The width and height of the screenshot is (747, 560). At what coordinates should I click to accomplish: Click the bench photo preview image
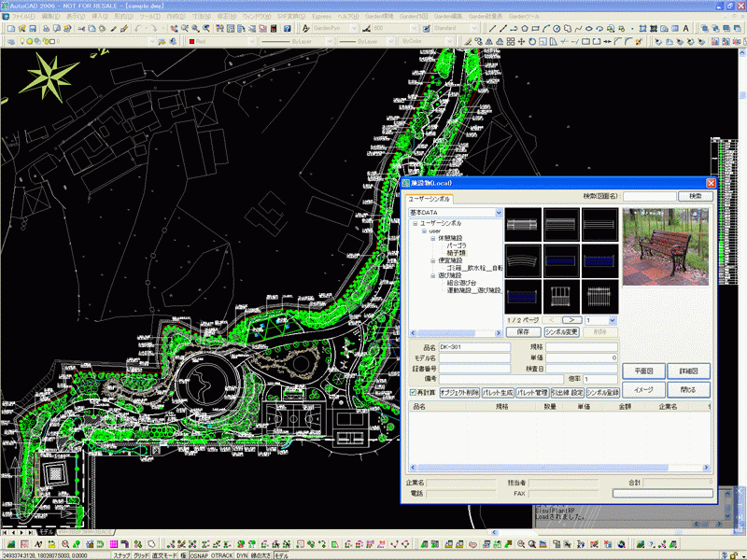click(665, 248)
